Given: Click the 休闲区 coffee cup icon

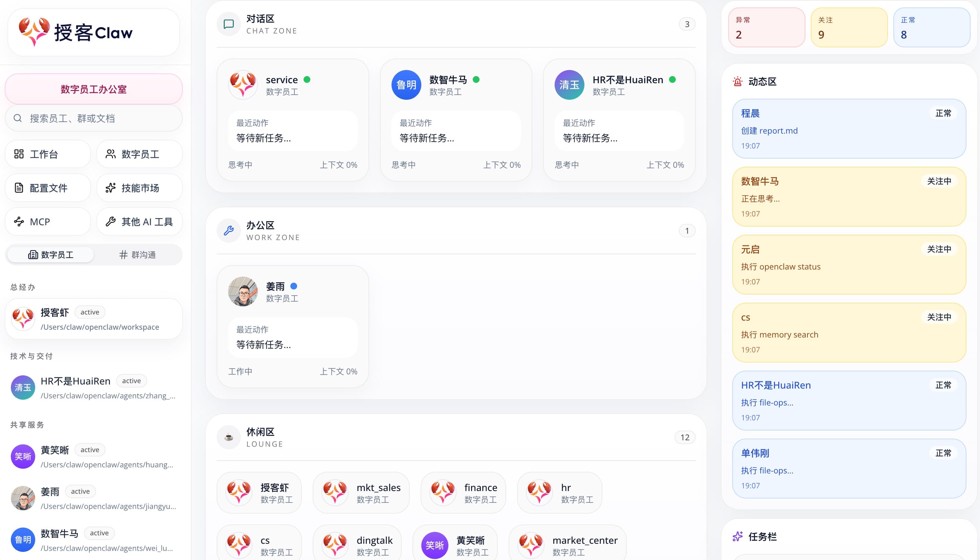Looking at the screenshot, I should 228,437.
